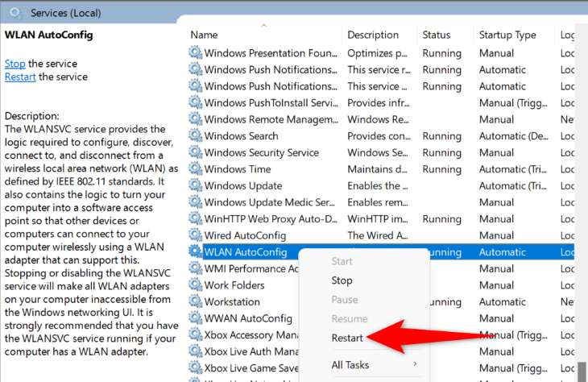Expand the All Tasks submenu arrow
The height and width of the screenshot is (382, 588).
point(415,363)
